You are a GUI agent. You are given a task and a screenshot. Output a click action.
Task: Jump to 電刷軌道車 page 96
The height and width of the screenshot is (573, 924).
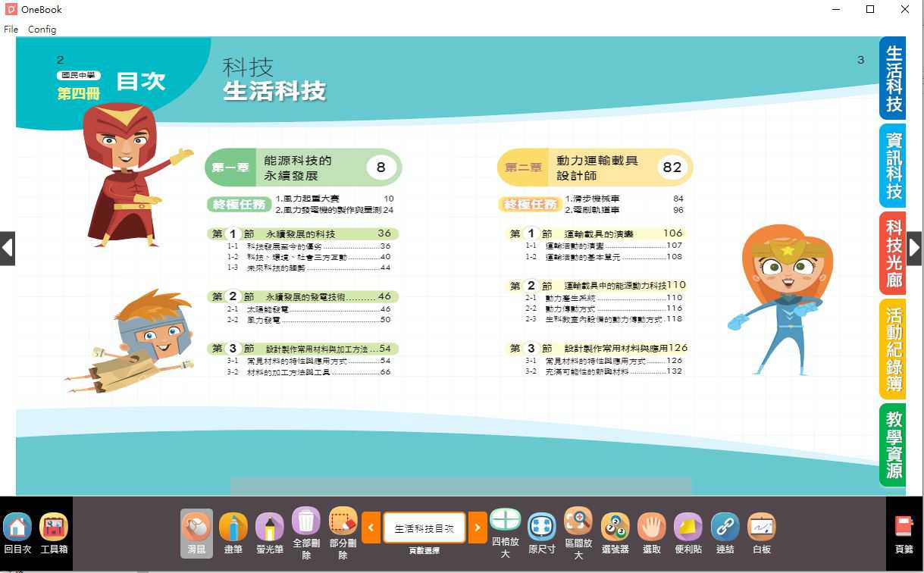click(x=624, y=210)
